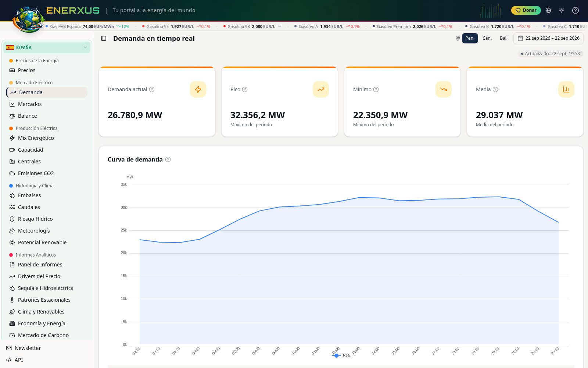Toggle light theme sun icon
The width and height of the screenshot is (588, 368).
(562, 10)
